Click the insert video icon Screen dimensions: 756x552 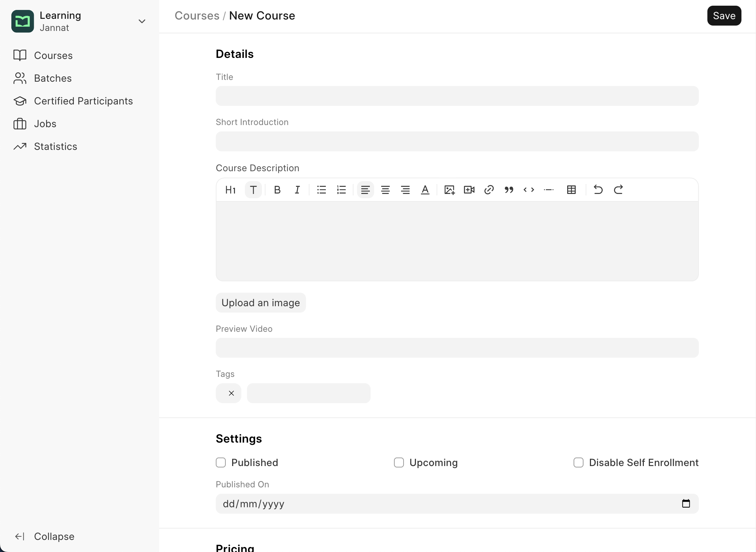470,189
